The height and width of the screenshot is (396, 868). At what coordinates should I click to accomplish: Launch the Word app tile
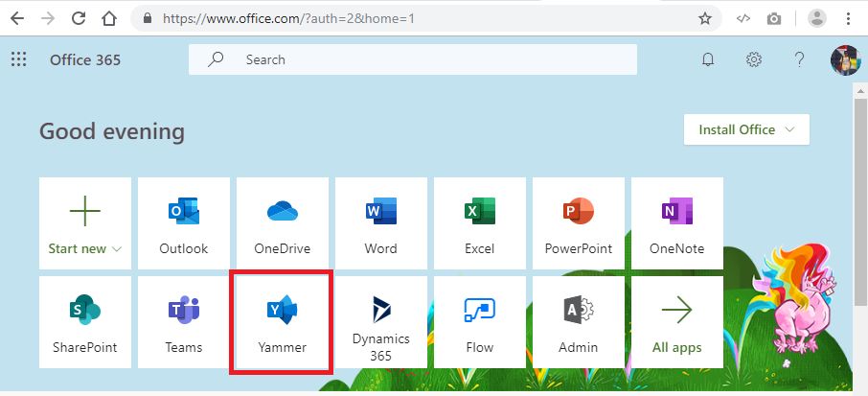tap(381, 223)
